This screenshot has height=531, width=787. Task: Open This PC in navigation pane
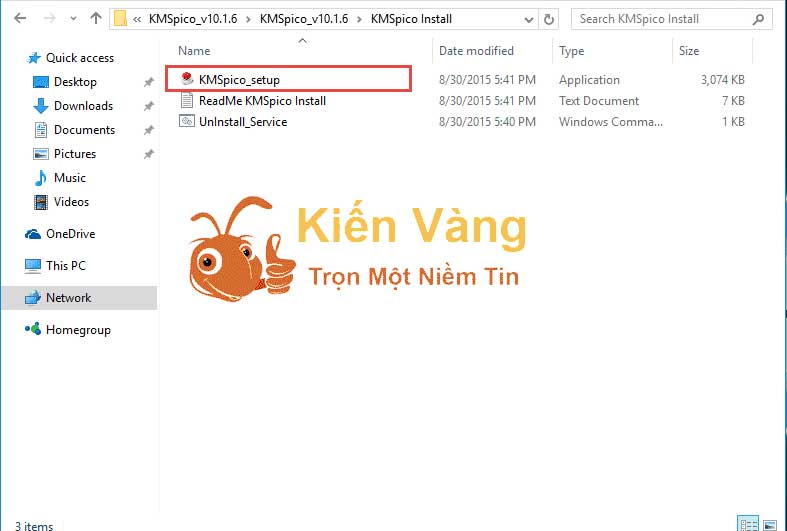click(66, 266)
